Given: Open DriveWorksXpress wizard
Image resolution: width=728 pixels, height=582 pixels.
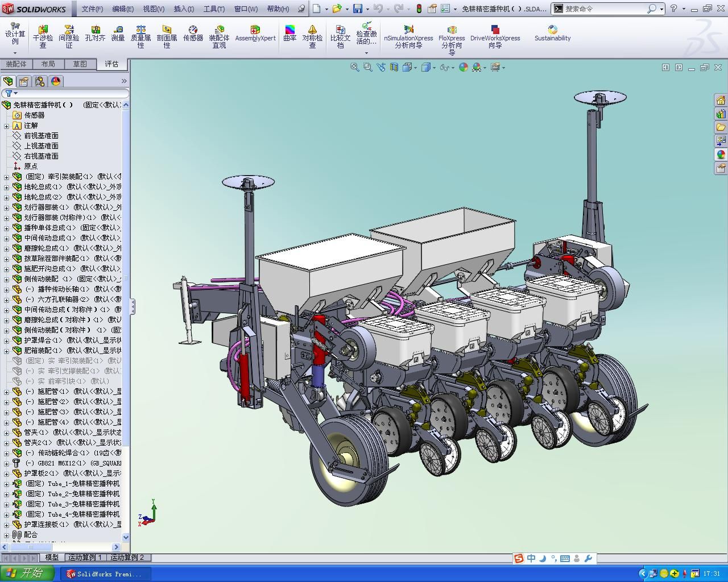Looking at the screenshot, I should point(495,37).
